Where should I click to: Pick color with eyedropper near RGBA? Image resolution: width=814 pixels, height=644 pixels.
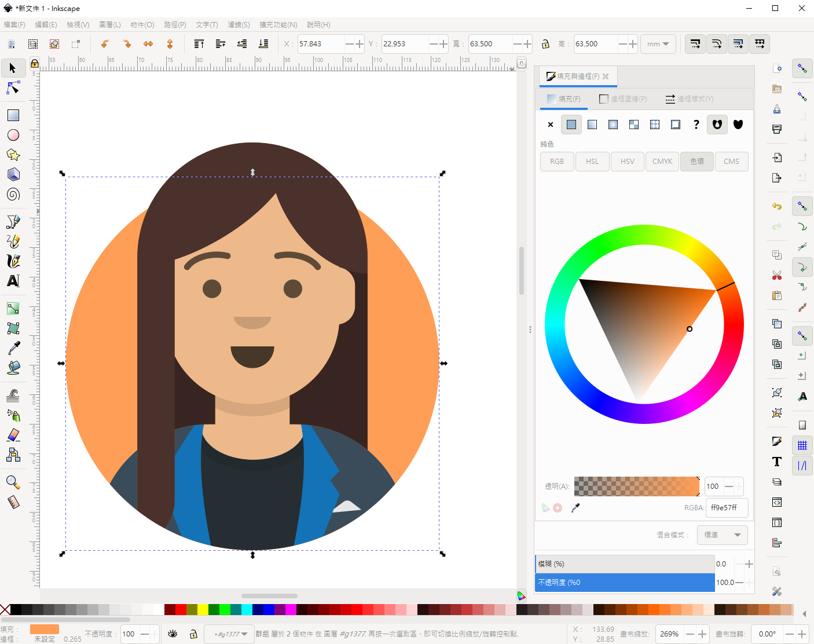tap(575, 508)
